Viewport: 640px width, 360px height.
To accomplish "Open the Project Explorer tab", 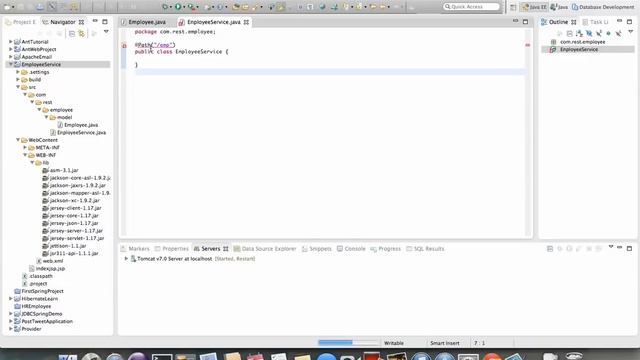I will pos(20,22).
